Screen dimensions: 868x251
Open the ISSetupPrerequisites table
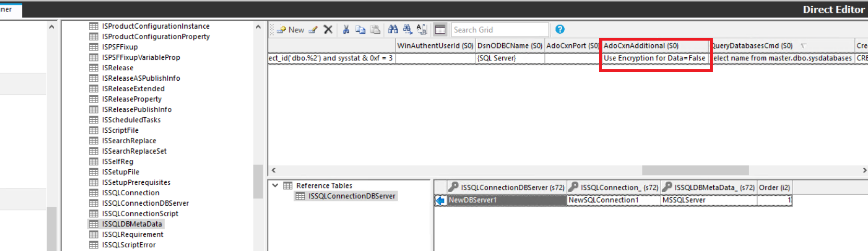click(x=136, y=182)
